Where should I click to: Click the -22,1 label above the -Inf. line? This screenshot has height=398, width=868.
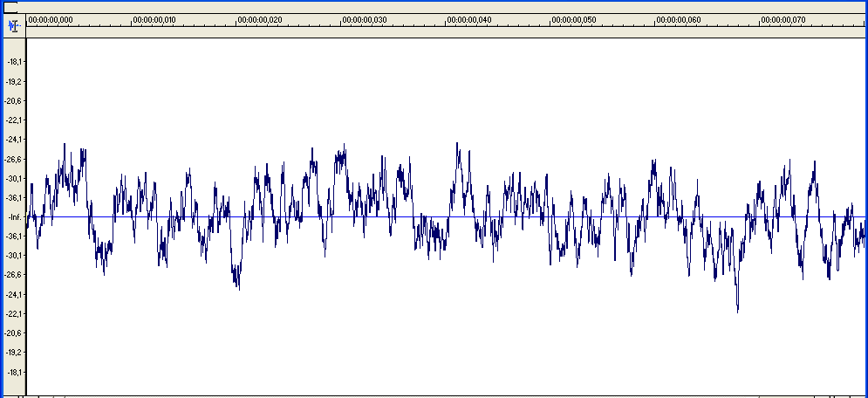point(15,120)
